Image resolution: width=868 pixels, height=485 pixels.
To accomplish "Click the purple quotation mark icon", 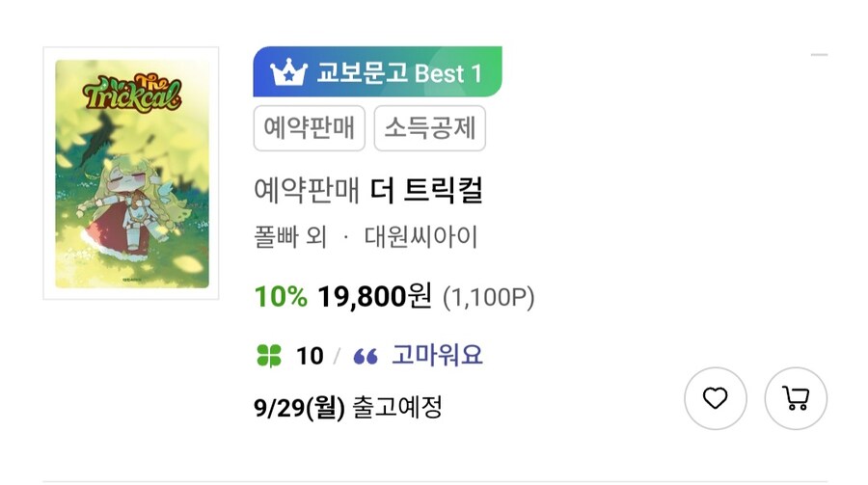I will pos(366,357).
